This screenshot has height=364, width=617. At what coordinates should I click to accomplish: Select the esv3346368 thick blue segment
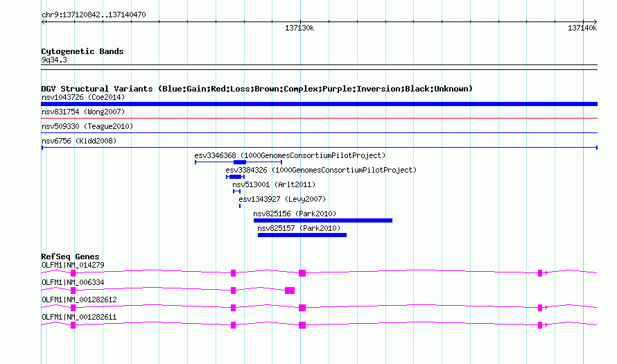tap(240, 162)
